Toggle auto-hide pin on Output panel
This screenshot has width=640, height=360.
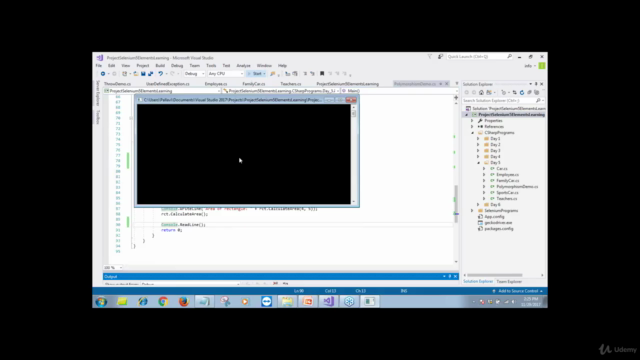[450, 277]
